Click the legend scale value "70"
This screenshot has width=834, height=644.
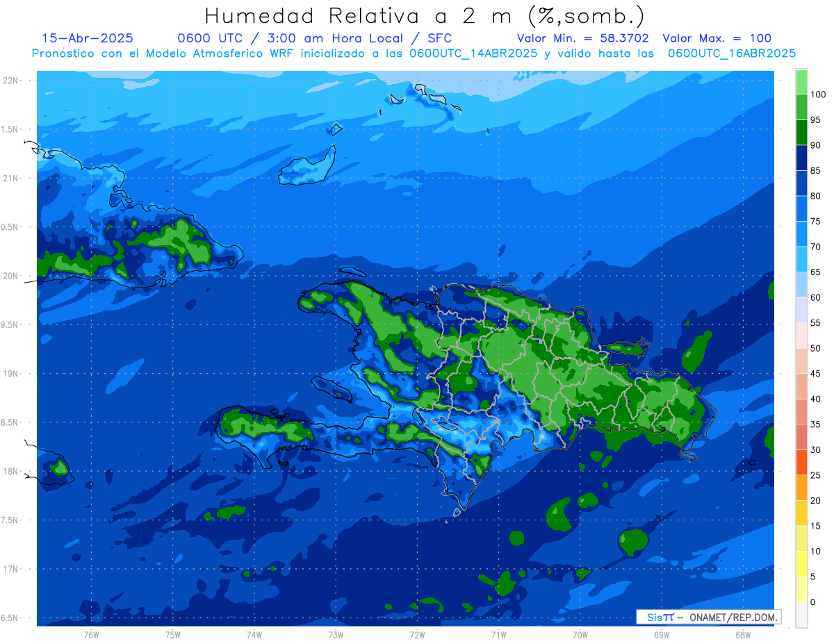tap(815, 247)
